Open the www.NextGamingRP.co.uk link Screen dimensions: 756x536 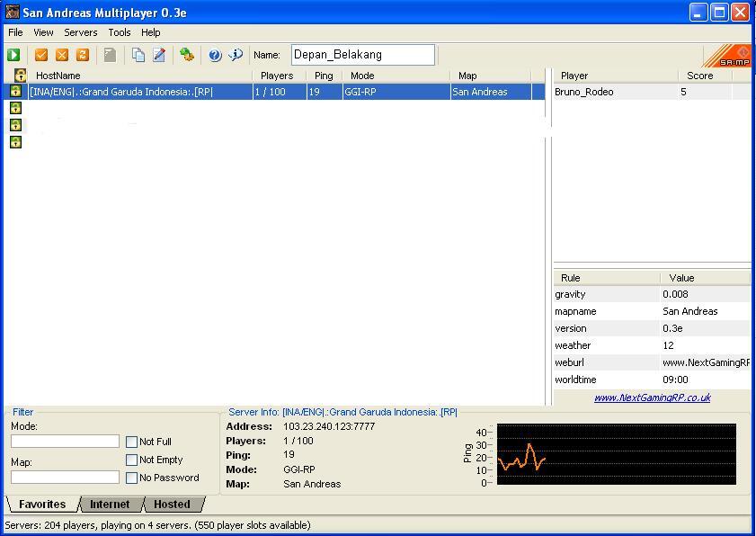tap(652, 398)
